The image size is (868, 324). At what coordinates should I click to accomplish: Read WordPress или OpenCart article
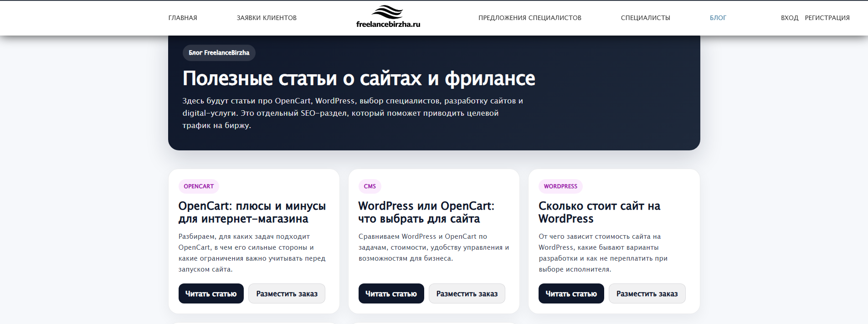(x=391, y=293)
